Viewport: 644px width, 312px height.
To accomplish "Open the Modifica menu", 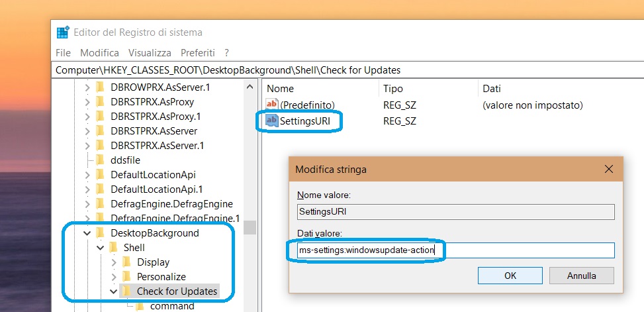I will tap(99, 52).
